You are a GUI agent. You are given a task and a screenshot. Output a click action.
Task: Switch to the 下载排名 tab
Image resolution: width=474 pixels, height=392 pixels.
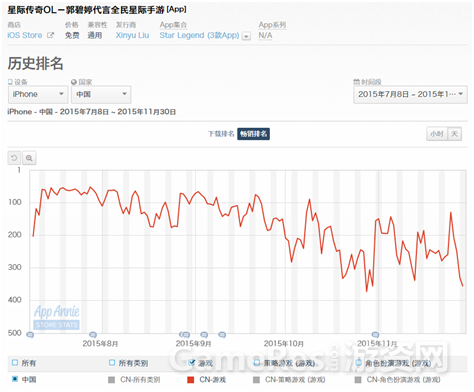click(221, 134)
